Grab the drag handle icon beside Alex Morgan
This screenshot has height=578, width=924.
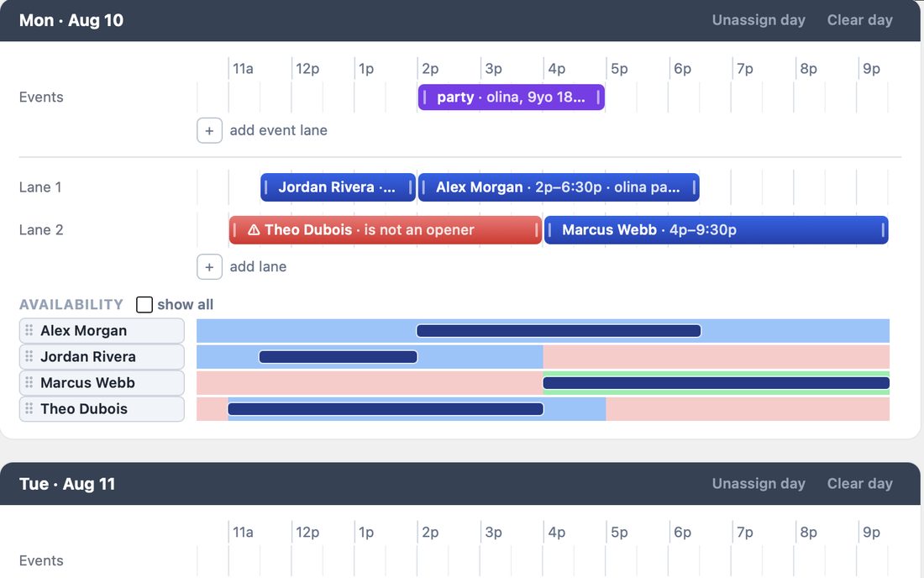point(29,330)
